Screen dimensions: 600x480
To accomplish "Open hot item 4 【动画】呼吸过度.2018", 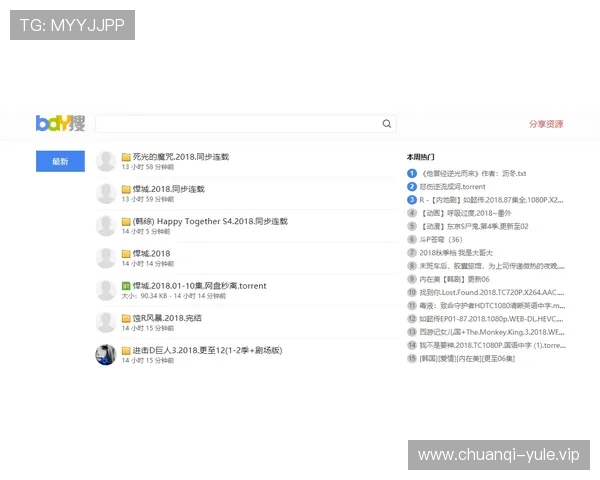I will (x=466, y=213).
